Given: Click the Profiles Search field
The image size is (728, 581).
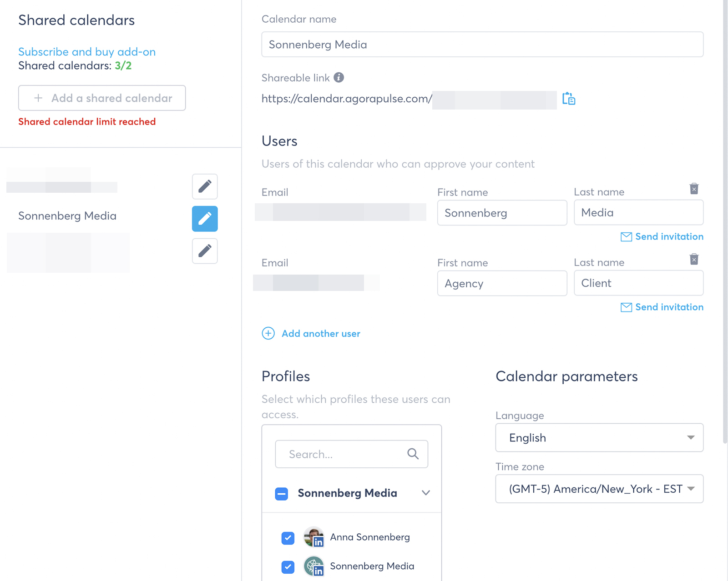Looking at the screenshot, I should [x=351, y=454].
